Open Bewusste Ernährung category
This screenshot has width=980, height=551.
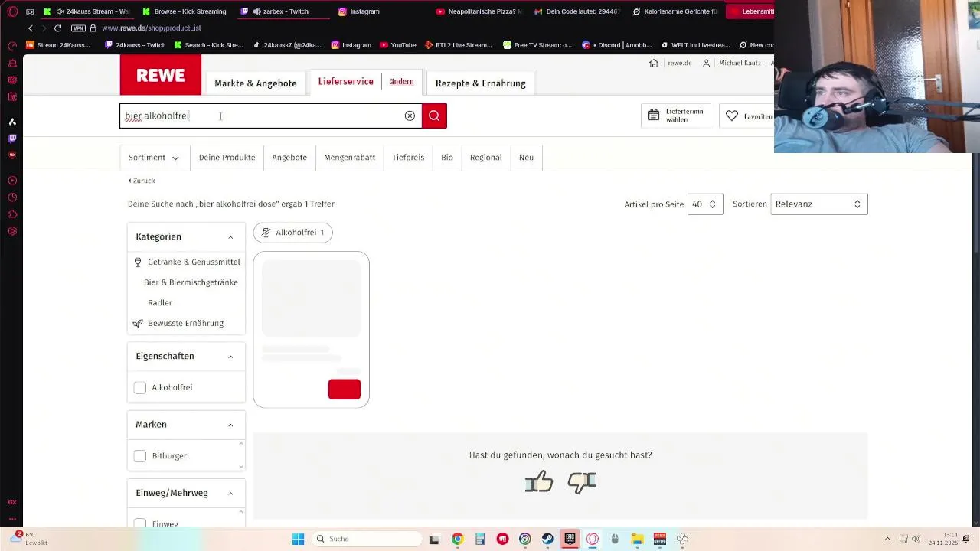coord(186,323)
